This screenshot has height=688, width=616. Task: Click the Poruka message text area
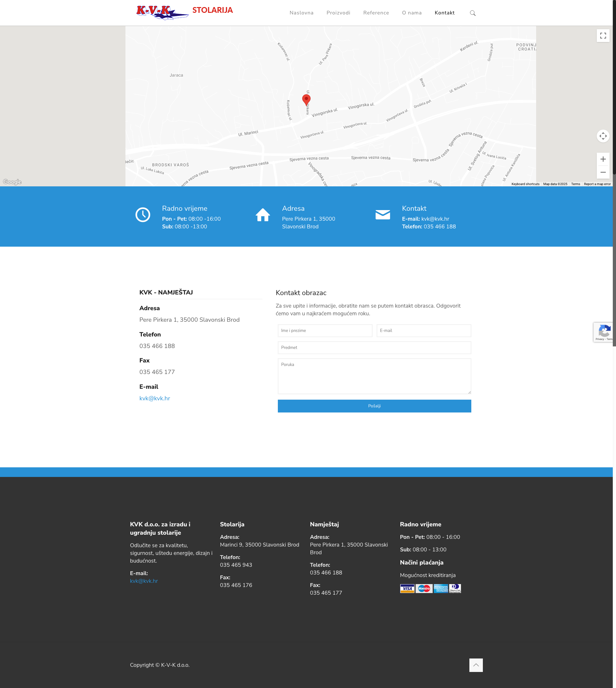[x=374, y=376]
